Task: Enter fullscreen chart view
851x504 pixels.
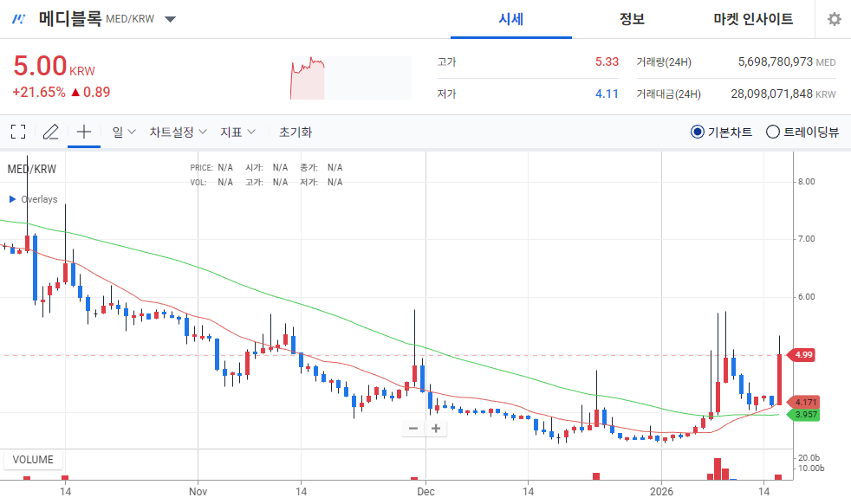Action: tap(17, 131)
